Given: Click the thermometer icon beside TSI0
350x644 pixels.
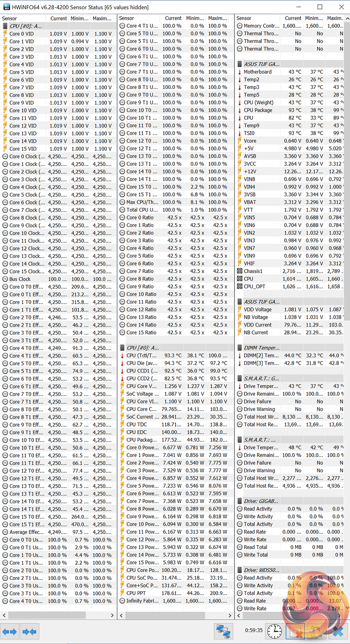Looking at the screenshot, I should tap(240, 133).
